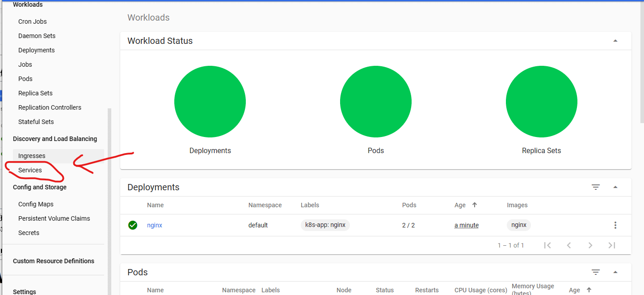The height and width of the screenshot is (295, 644).
Task: Collapse the Workload Status card
Action: pos(615,41)
